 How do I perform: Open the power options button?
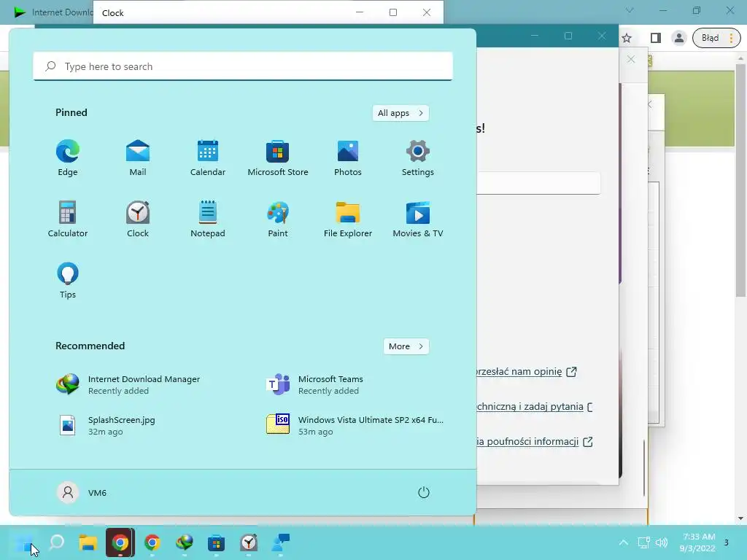tap(424, 492)
